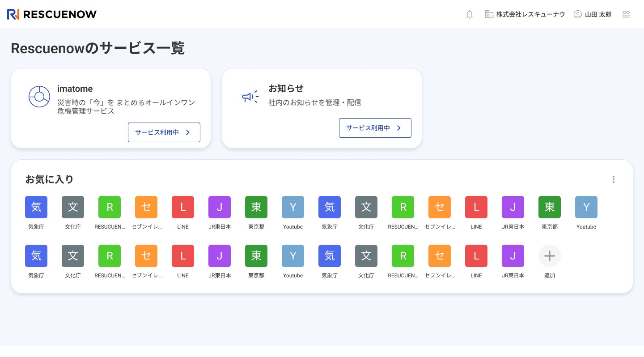644x357 pixels.
Task: Click the お知らせ megaphone icon
Action: [x=250, y=97]
